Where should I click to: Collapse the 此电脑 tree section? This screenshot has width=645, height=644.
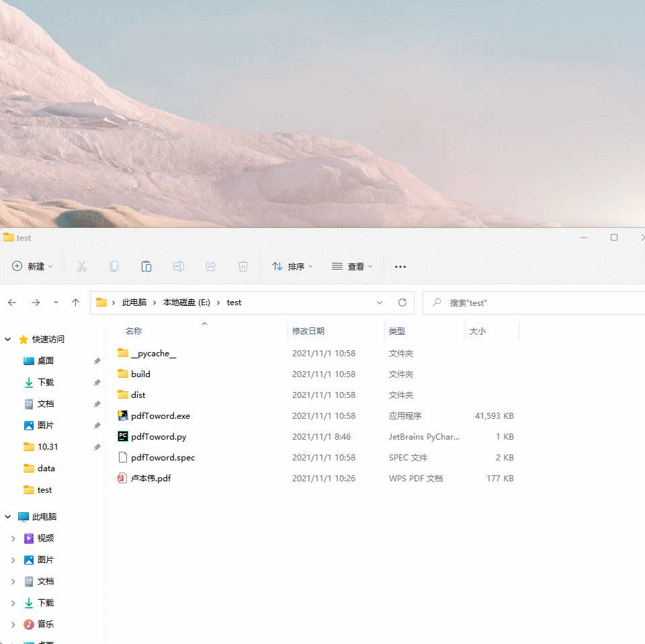coord(8,517)
